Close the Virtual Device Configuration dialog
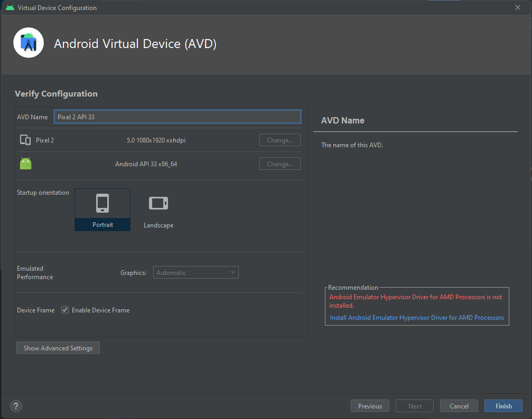Viewport: 532px width, 419px height. [518, 7]
